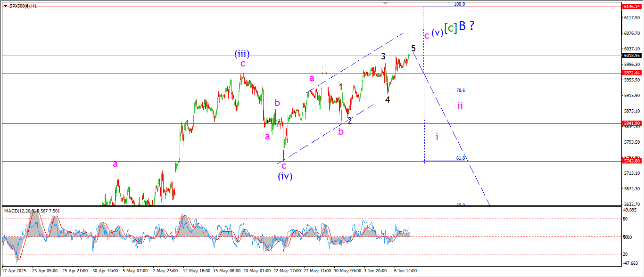This screenshot has width=644, height=277.
Task: Select the Fibonacci 100.0 level label
Action: point(459,4)
